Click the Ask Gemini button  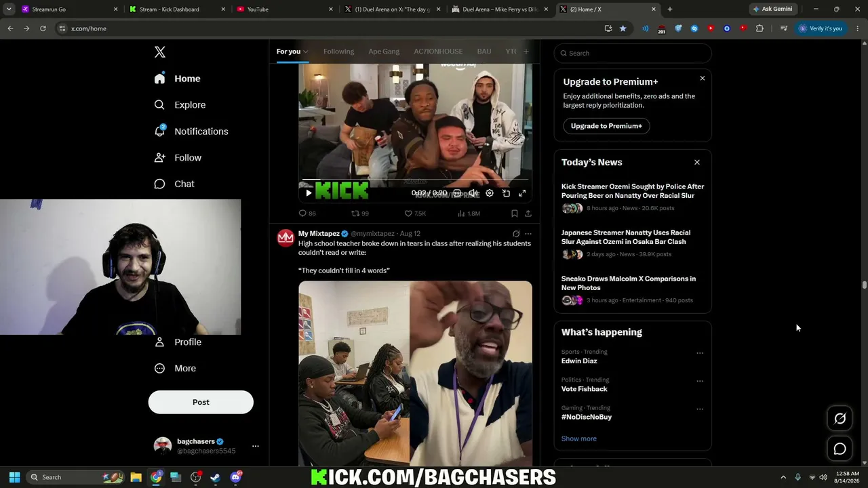pos(772,9)
